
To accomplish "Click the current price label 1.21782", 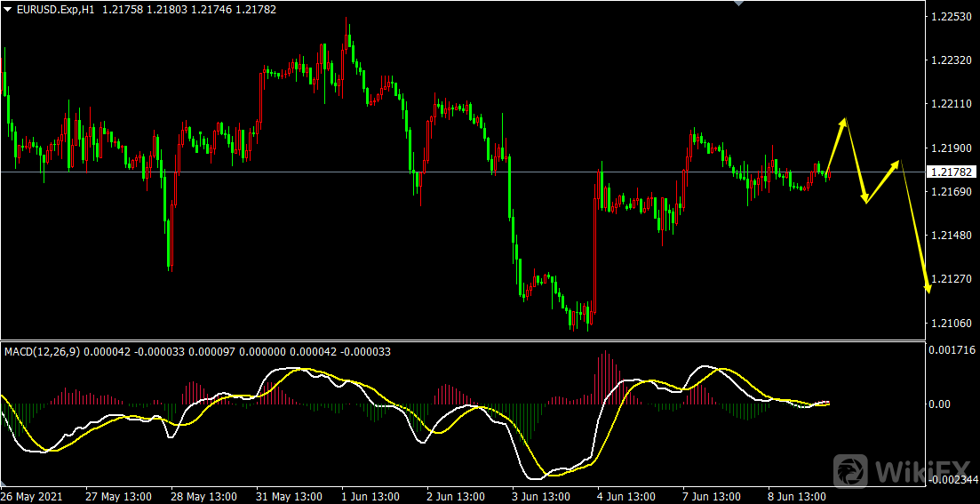I will (x=951, y=172).
